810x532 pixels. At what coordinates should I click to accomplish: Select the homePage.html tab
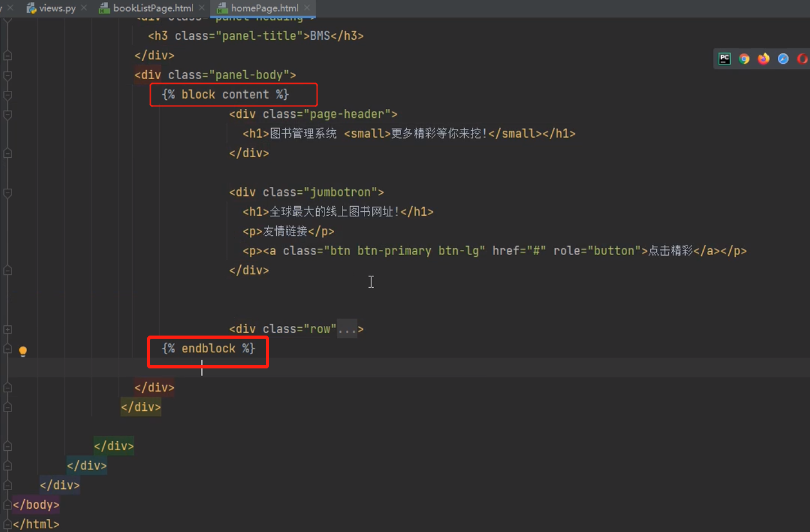[x=264, y=8]
